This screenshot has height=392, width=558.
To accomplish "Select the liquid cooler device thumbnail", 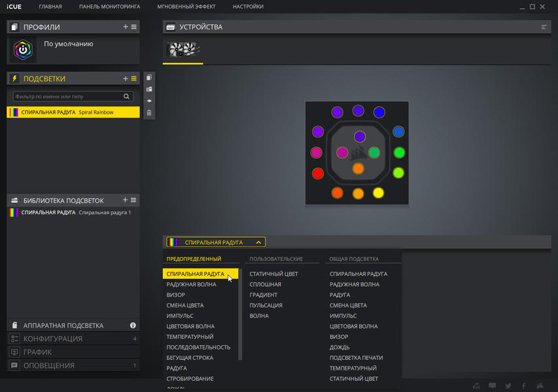I will click(183, 50).
